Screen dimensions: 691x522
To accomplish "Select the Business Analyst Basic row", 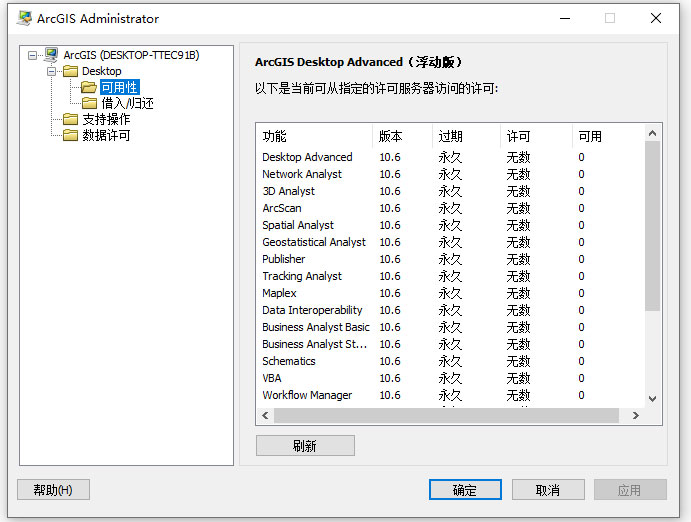I will coord(450,327).
